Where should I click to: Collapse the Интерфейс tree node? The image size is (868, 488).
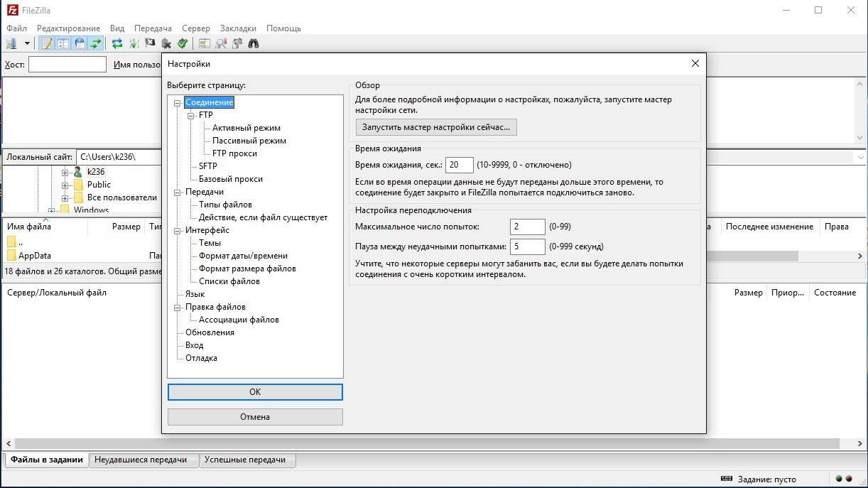[x=178, y=231]
